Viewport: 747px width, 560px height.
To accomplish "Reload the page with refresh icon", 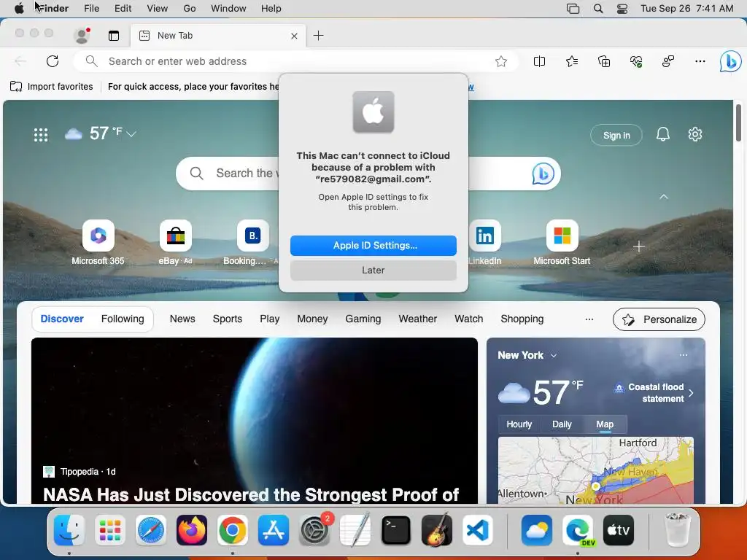I will tap(53, 61).
